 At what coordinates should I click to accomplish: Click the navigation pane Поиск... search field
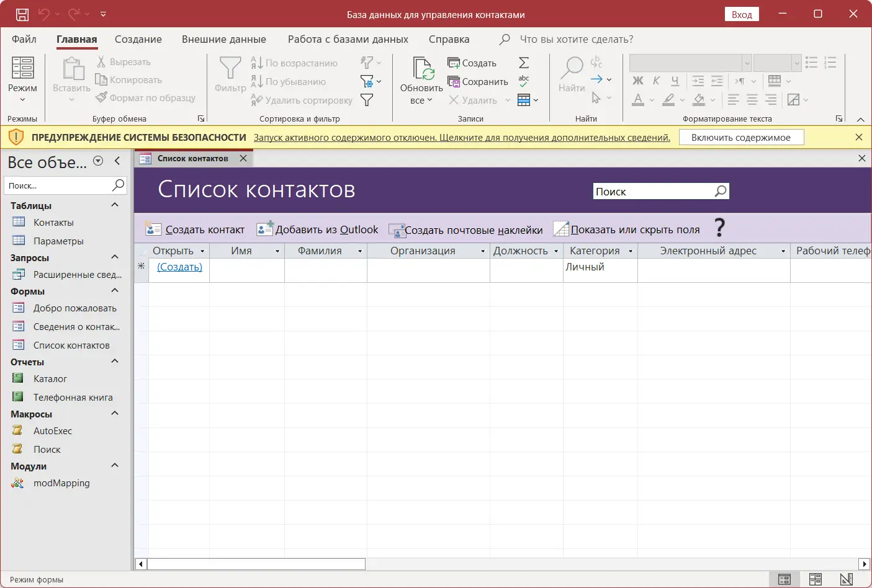coord(58,185)
